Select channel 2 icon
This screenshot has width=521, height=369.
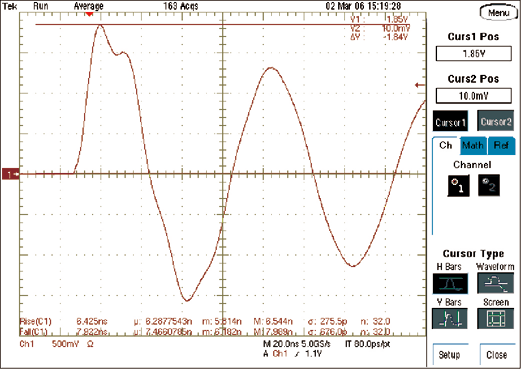pyautogui.click(x=489, y=185)
